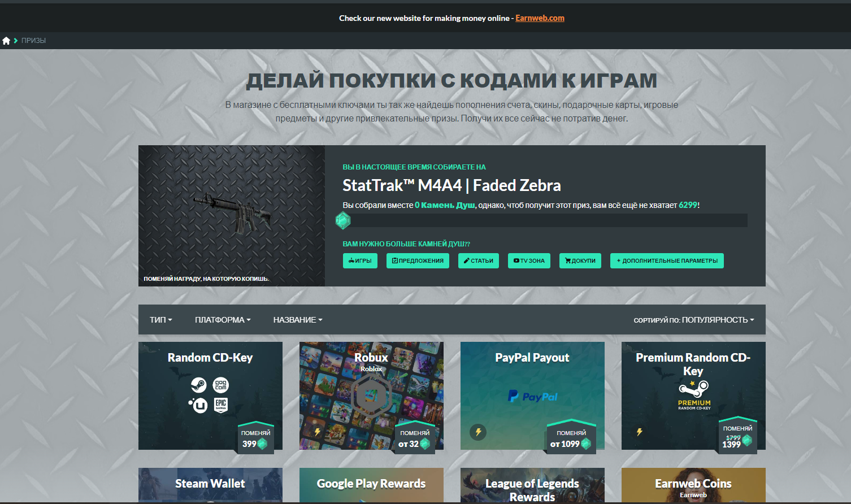
Task: Open the Earnweb Coins card
Action: coord(693,485)
